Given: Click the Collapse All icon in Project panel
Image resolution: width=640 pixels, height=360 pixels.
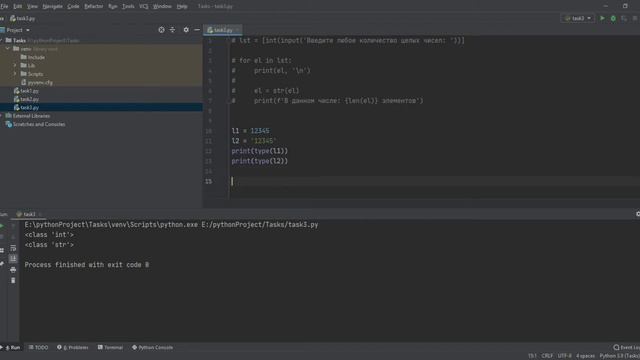Looking at the screenshot, I should [x=172, y=30].
